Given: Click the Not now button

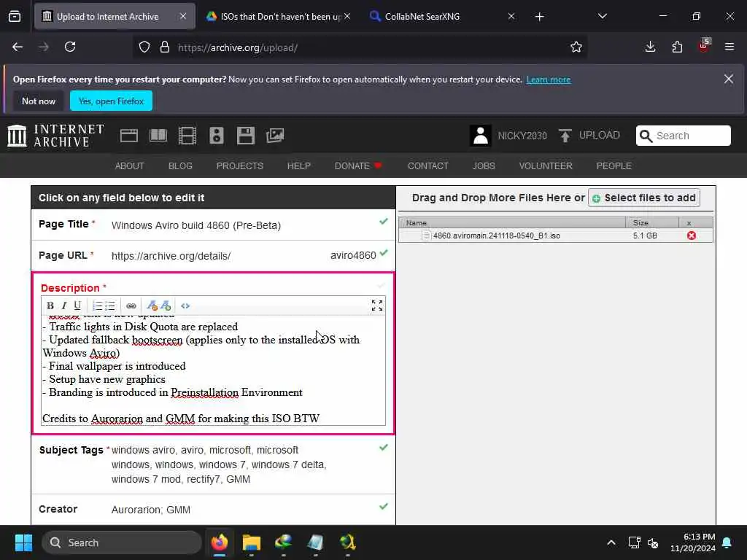Looking at the screenshot, I should click(x=39, y=101).
